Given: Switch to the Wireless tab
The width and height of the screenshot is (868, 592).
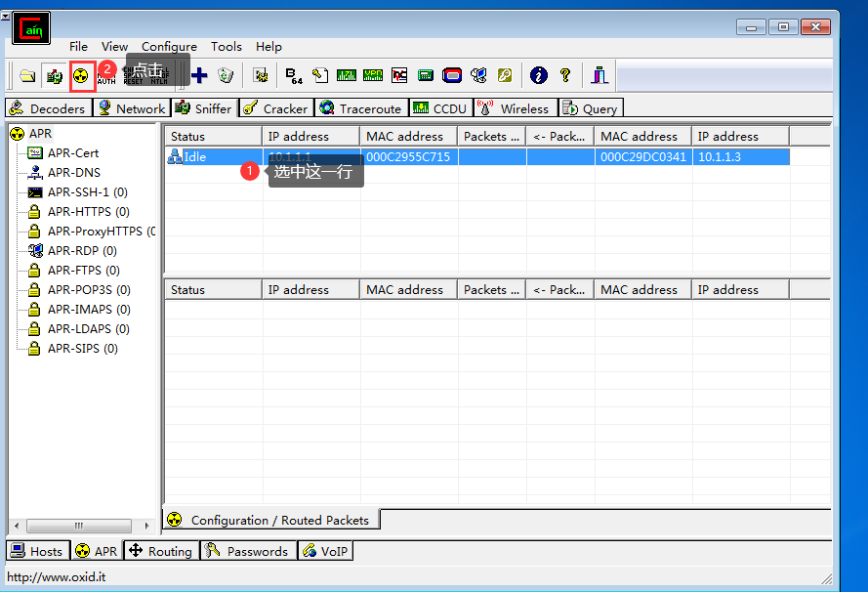Looking at the screenshot, I should point(516,108).
